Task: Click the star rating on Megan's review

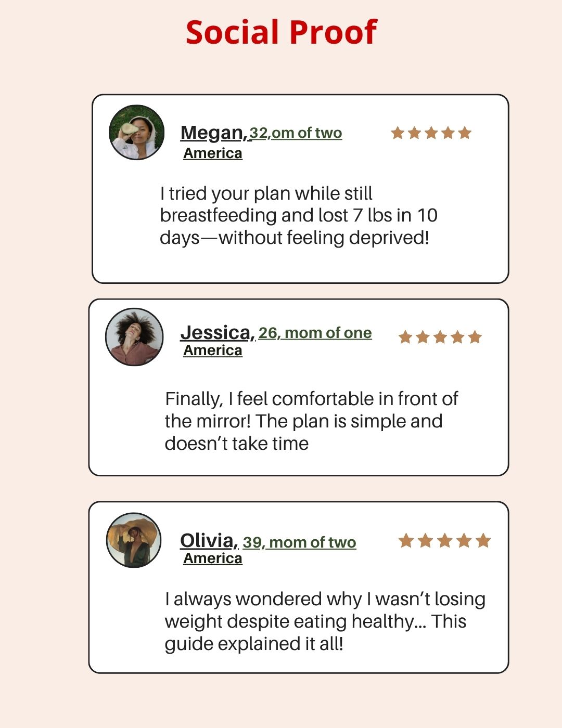Action: point(431,133)
